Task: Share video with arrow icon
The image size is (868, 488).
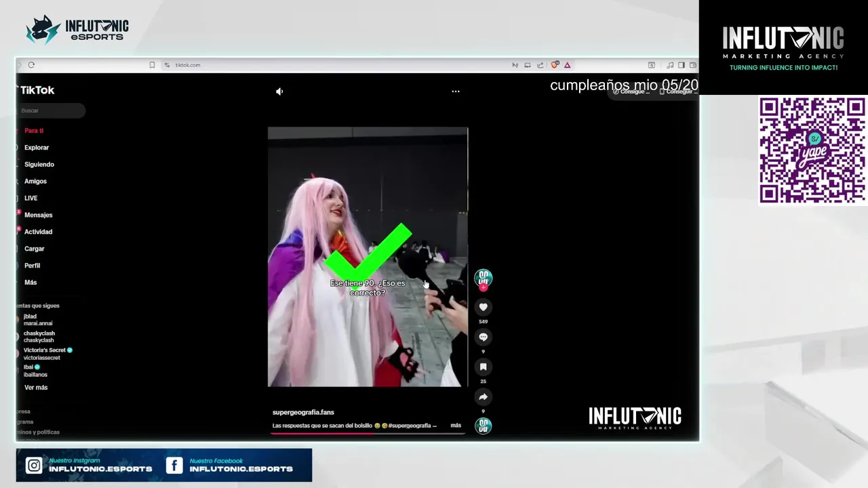Action: 483,396
